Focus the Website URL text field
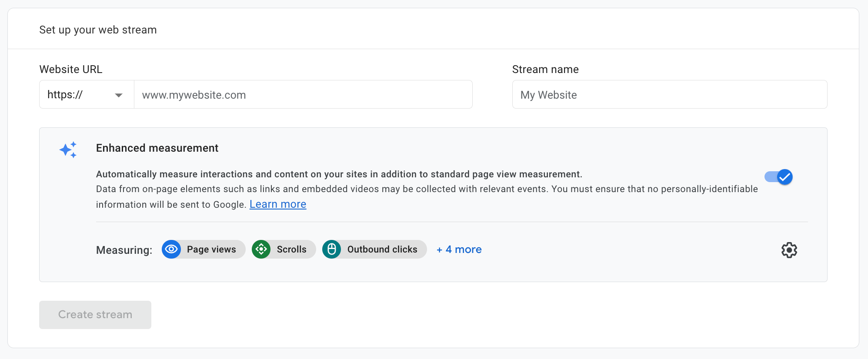The width and height of the screenshot is (868, 359). 303,95
